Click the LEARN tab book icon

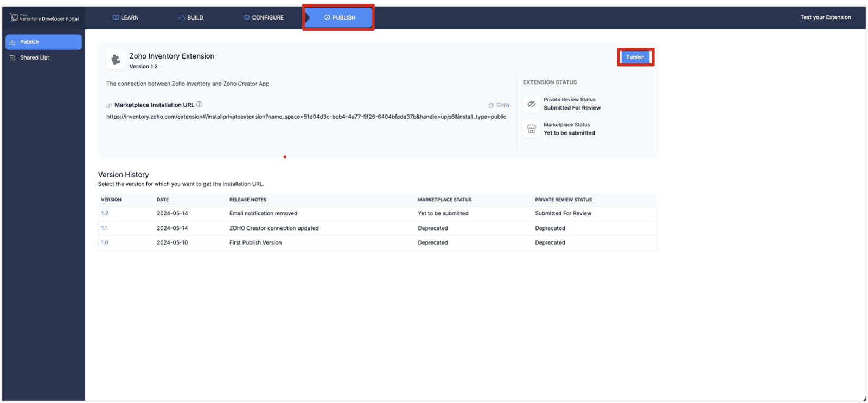[116, 17]
